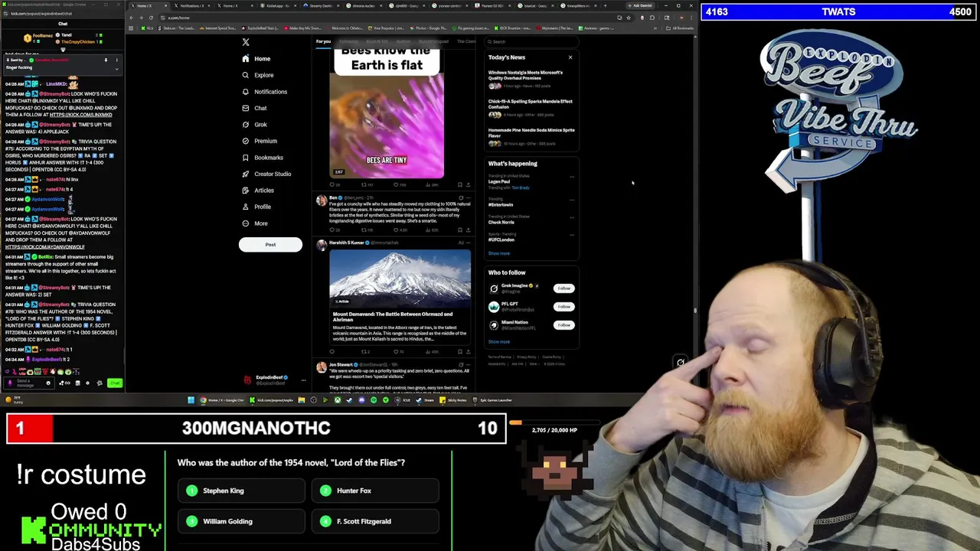Click the green Chat send button
This screenshot has height=551, width=980.
115,383
